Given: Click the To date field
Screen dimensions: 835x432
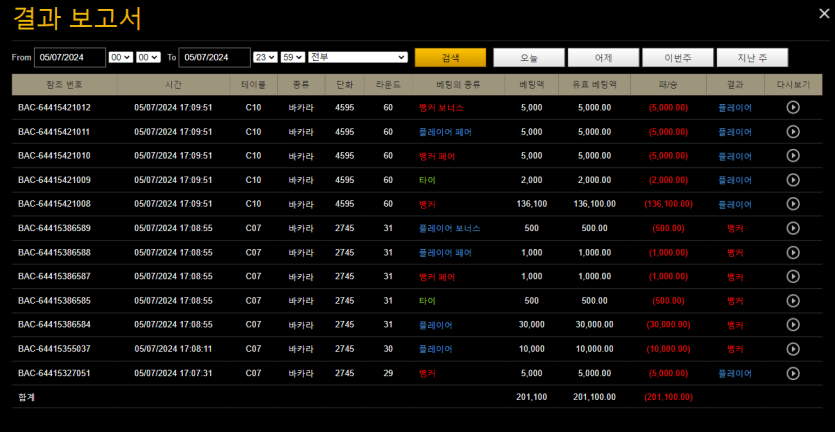Looking at the screenshot, I should (x=215, y=58).
